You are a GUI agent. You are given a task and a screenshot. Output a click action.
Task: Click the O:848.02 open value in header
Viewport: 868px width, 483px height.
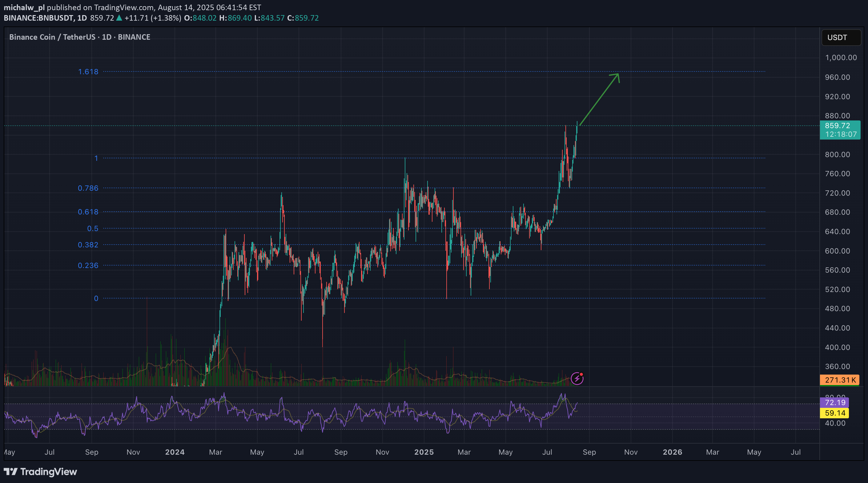pos(200,18)
